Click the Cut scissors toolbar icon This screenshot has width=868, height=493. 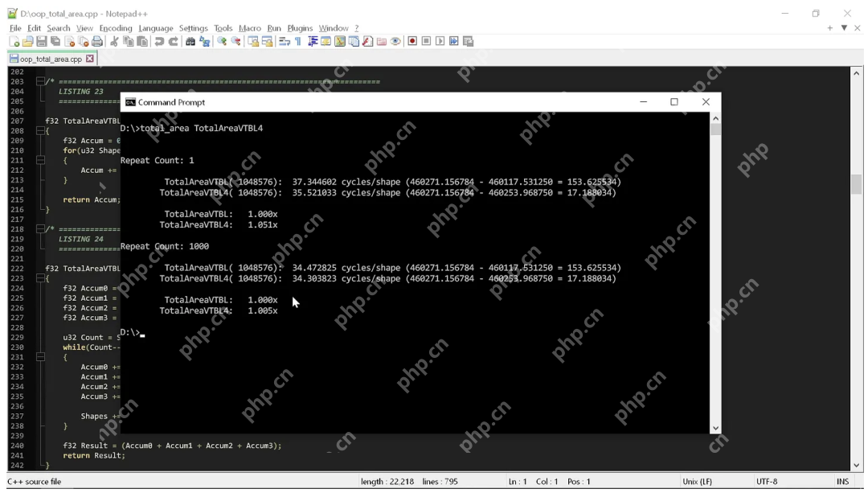115,42
